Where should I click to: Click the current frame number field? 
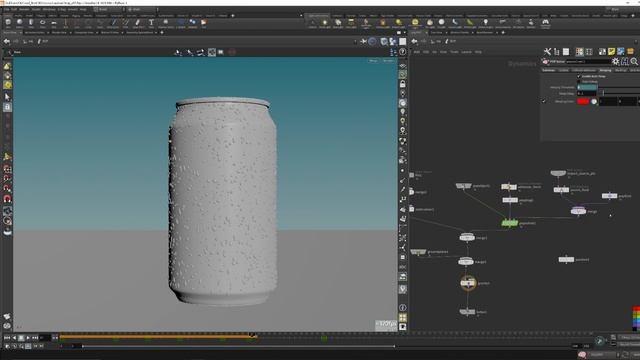[45, 338]
